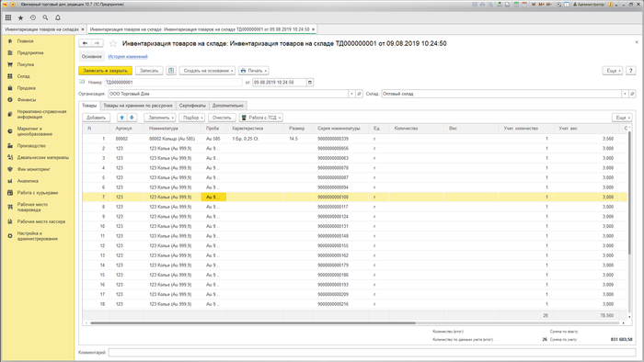The width and height of the screenshot is (644, 362).
Task: Open the sections menu grid icon
Action: click(x=8, y=17)
